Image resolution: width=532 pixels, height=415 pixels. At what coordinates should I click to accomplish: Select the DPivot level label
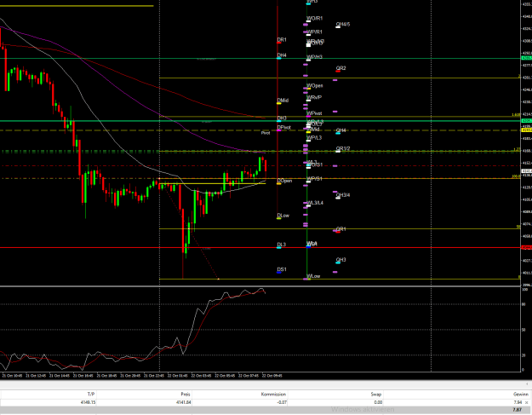click(283, 127)
